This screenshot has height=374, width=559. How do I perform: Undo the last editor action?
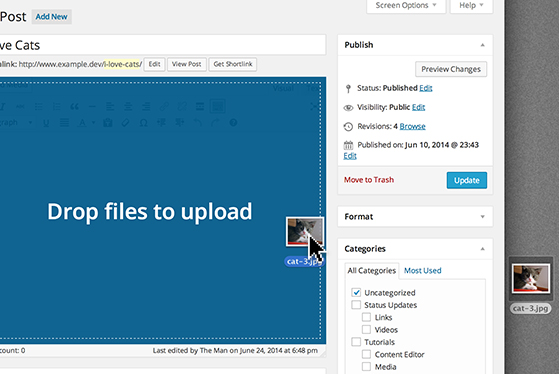pyautogui.click(x=198, y=123)
